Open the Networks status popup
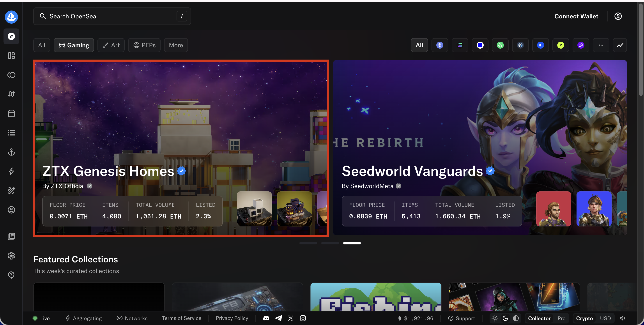This screenshot has height=325, width=644. pos(132,318)
